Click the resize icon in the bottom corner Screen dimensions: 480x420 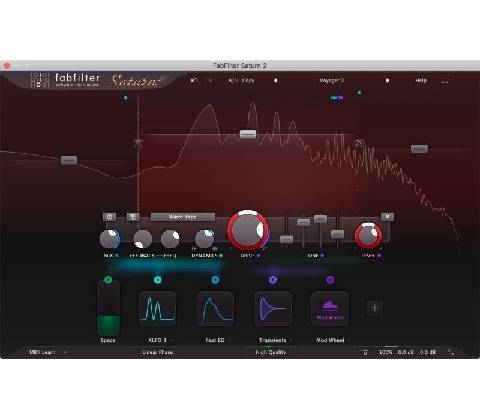click(451, 352)
